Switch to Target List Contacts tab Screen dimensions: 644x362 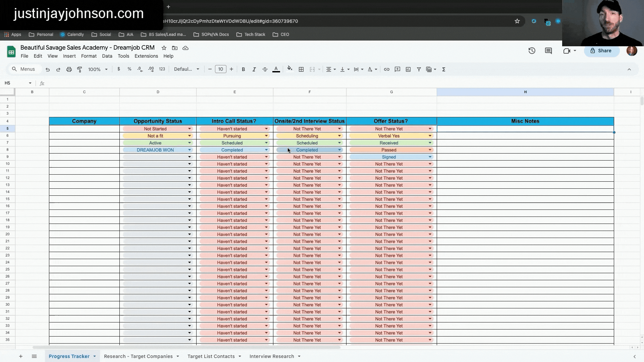211,356
